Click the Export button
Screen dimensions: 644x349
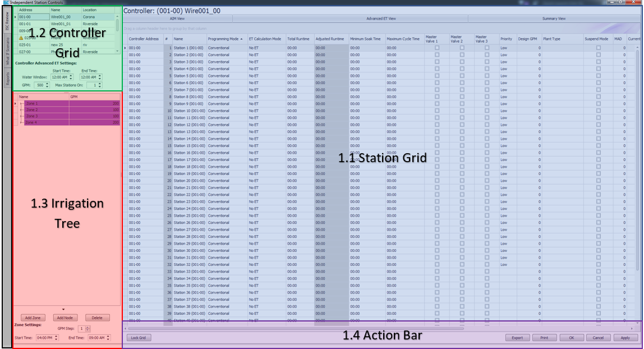coord(517,338)
